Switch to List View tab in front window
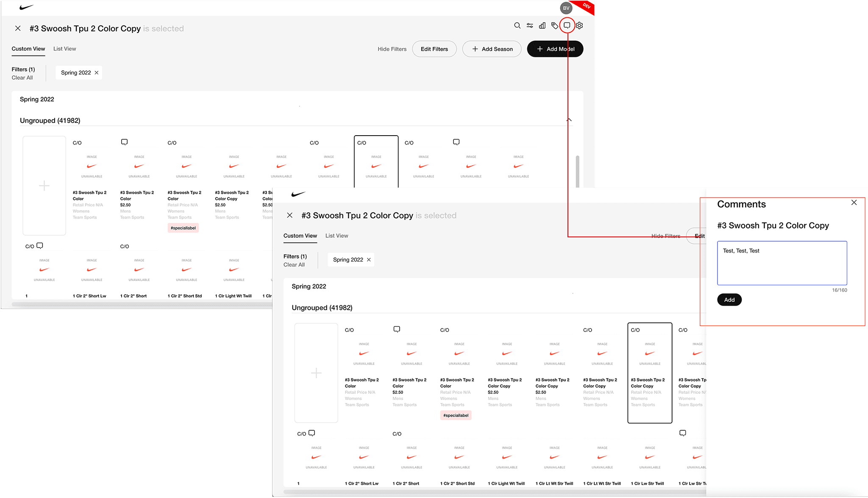868x498 pixels. click(x=337, y=236)
